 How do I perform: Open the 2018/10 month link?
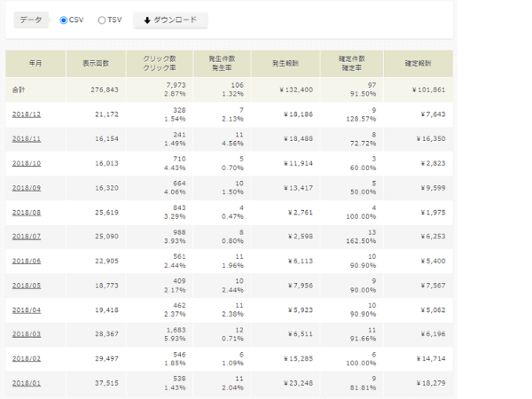pos(26,164)
